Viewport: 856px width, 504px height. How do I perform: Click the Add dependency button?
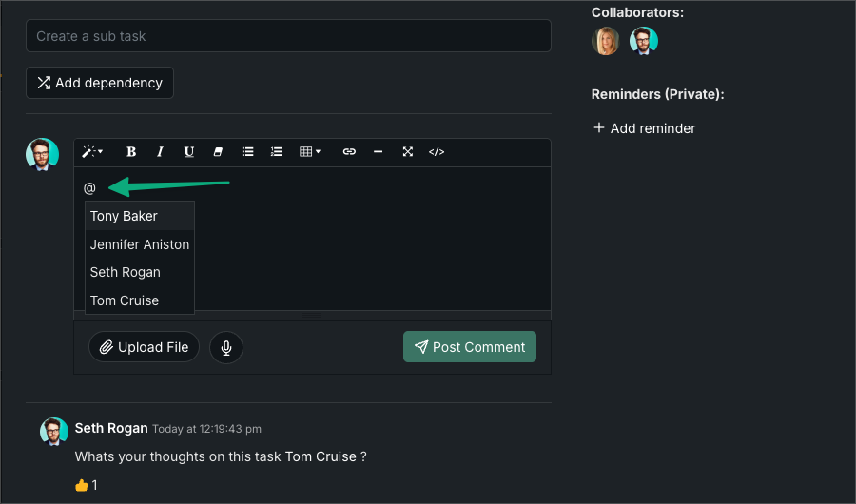tap(100, 83)
